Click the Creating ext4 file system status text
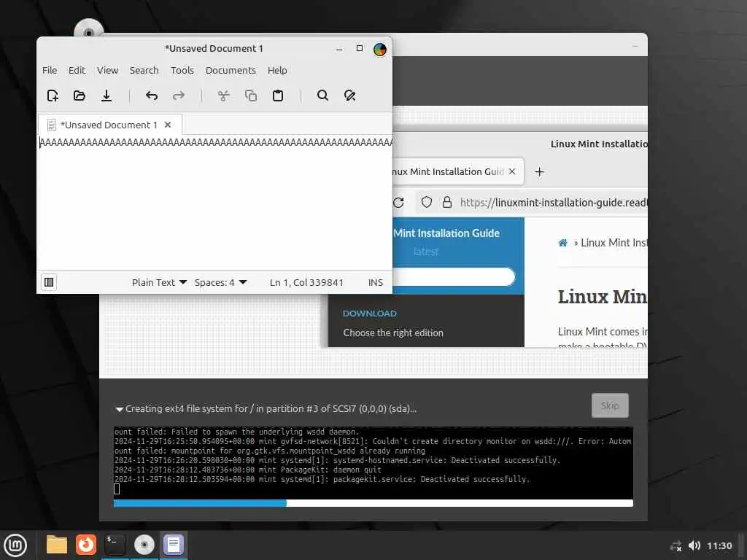Viewport: 747px width, 560px height. click(x=271, y=408)
